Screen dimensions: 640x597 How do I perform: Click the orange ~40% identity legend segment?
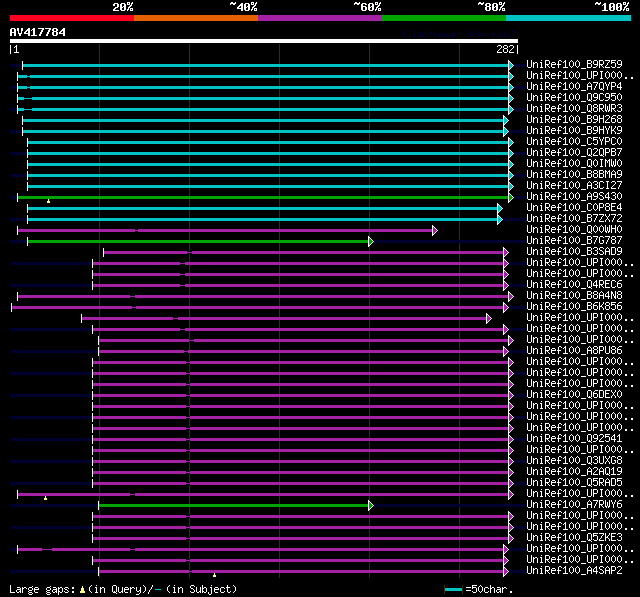(196, 18)
